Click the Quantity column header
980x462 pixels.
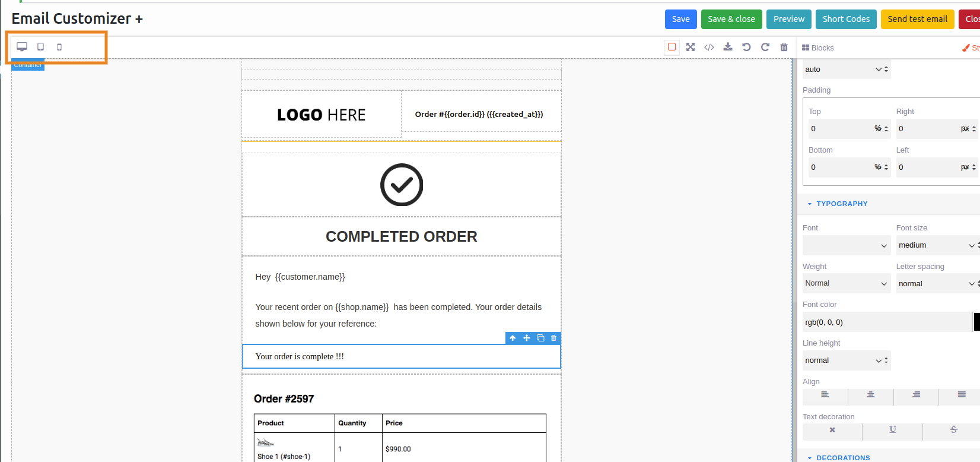[352, 423]
